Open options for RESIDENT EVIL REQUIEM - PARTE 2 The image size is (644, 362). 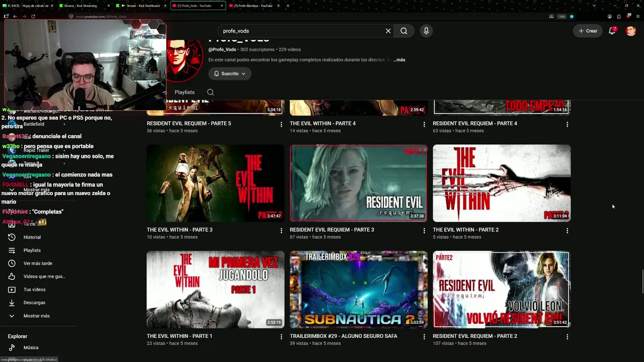pos(567,337)
